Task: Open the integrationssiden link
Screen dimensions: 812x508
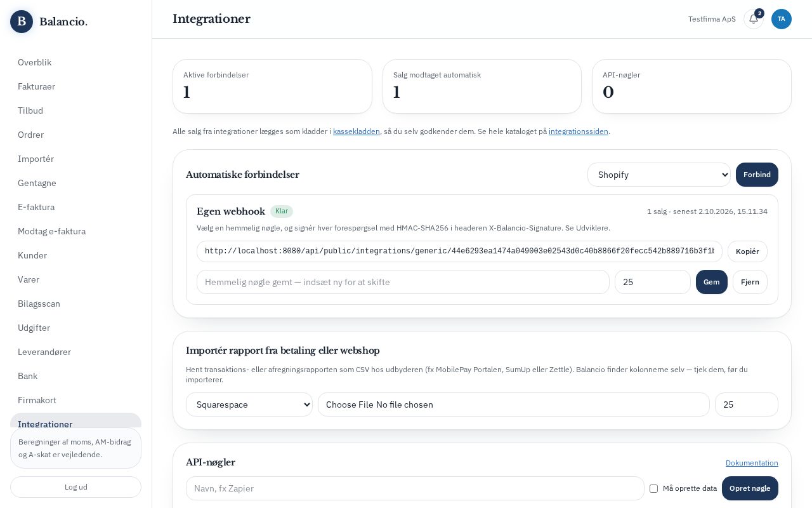Action: [x=579, y=131]
